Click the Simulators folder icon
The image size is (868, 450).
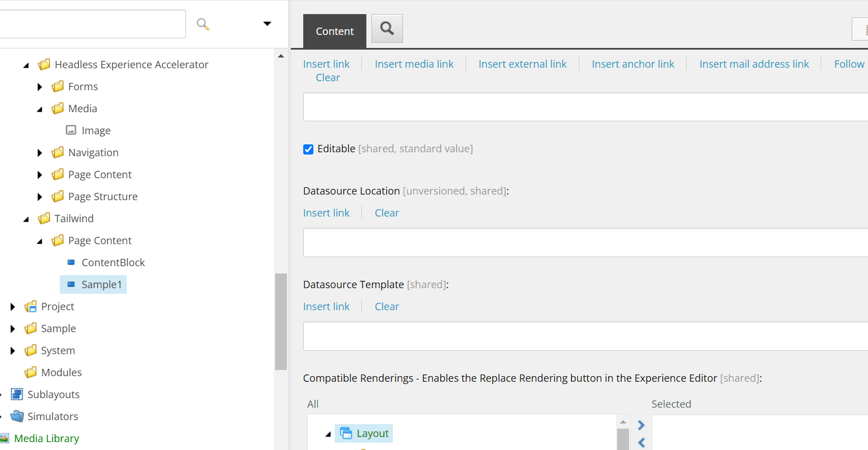point(17,416)
